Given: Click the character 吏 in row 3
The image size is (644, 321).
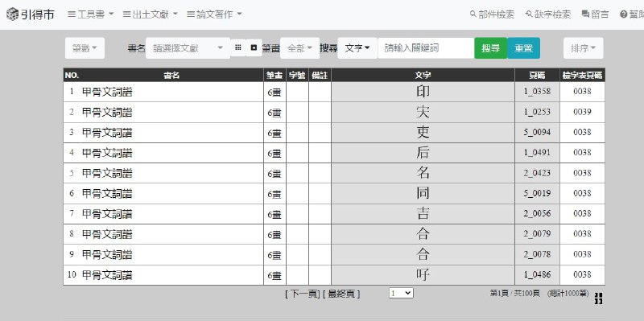Looking at the screenshot, I should [x=423, y=132].
